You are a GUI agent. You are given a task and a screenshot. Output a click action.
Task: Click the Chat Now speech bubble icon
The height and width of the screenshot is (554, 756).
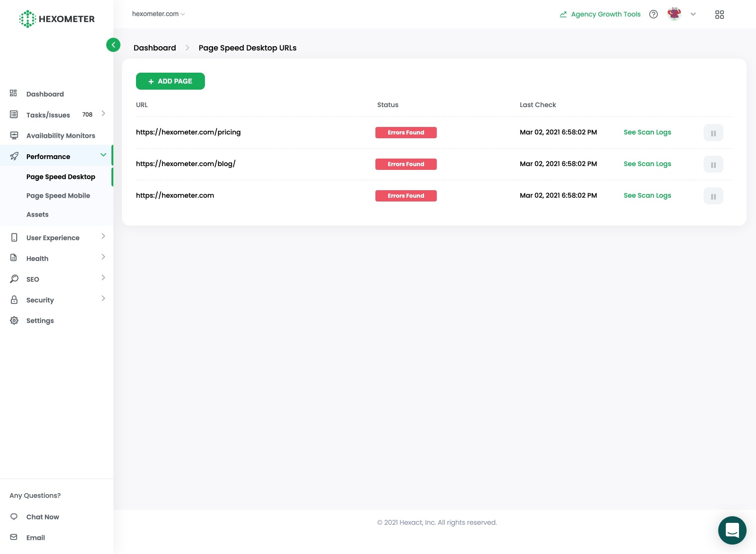point(14,517)
